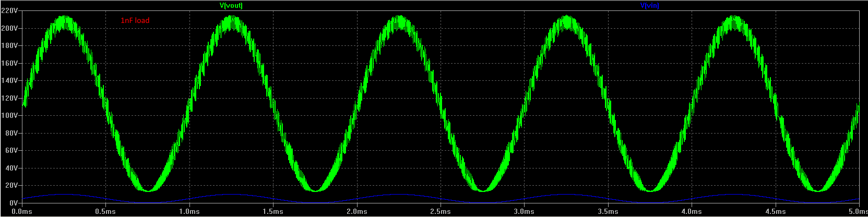
Task: Click the 0.5ms time axis label
Action: (105, 211)
